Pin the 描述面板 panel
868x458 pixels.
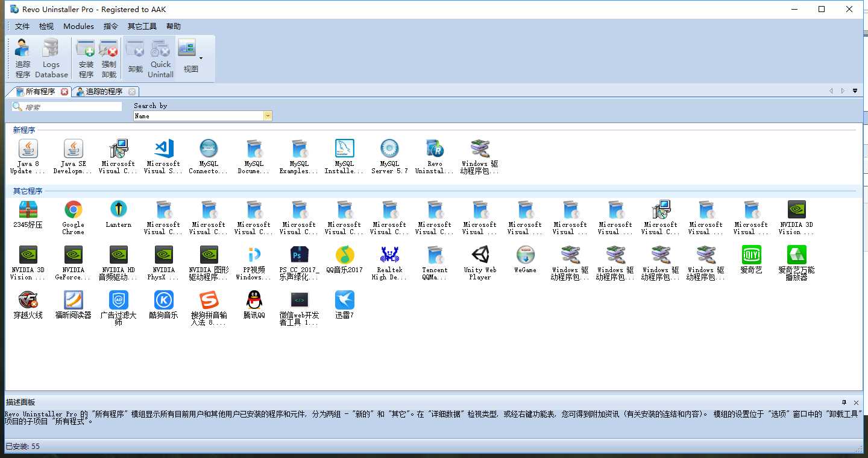pyautogui.click(x=844, y=402)
